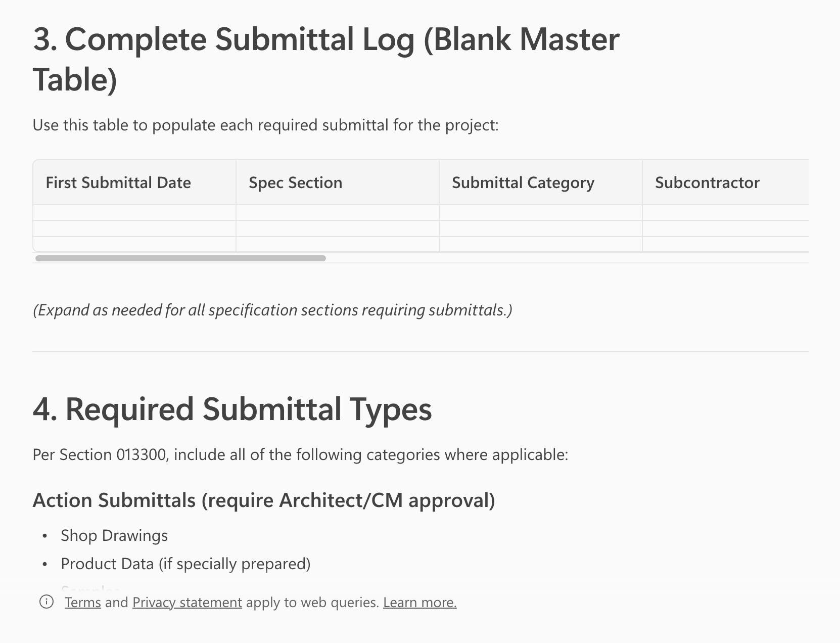
Task: Click the Subcontractor column header
Action: point(707,182)
